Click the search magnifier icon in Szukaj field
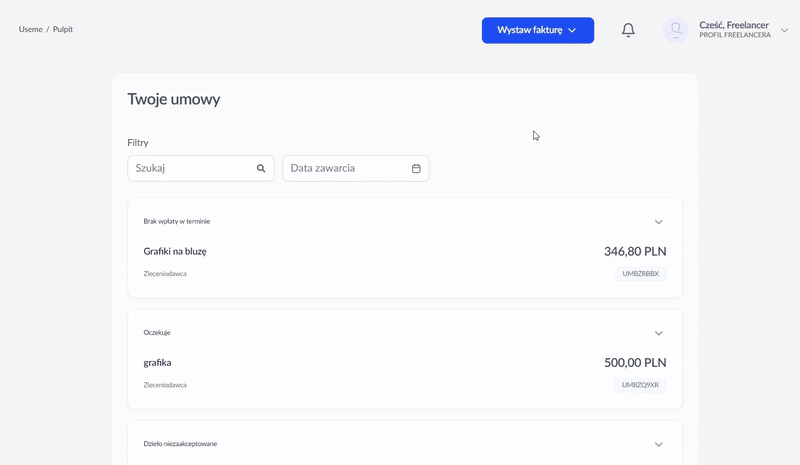Image resolution: width=800 pixels, height=465 pixels. pos(261,168)
